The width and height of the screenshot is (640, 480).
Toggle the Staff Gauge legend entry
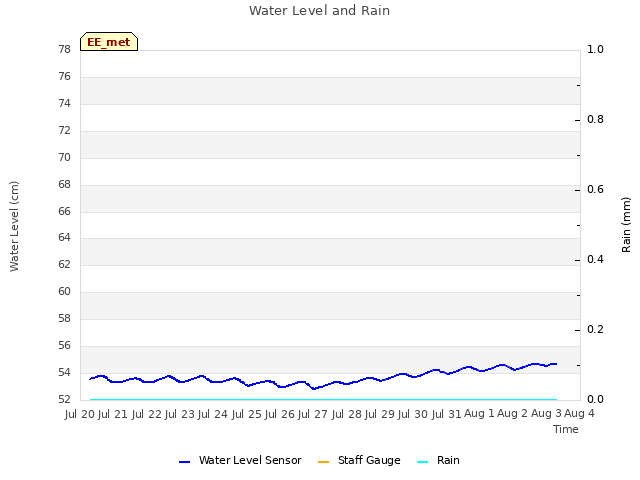(x=359, y=460)
